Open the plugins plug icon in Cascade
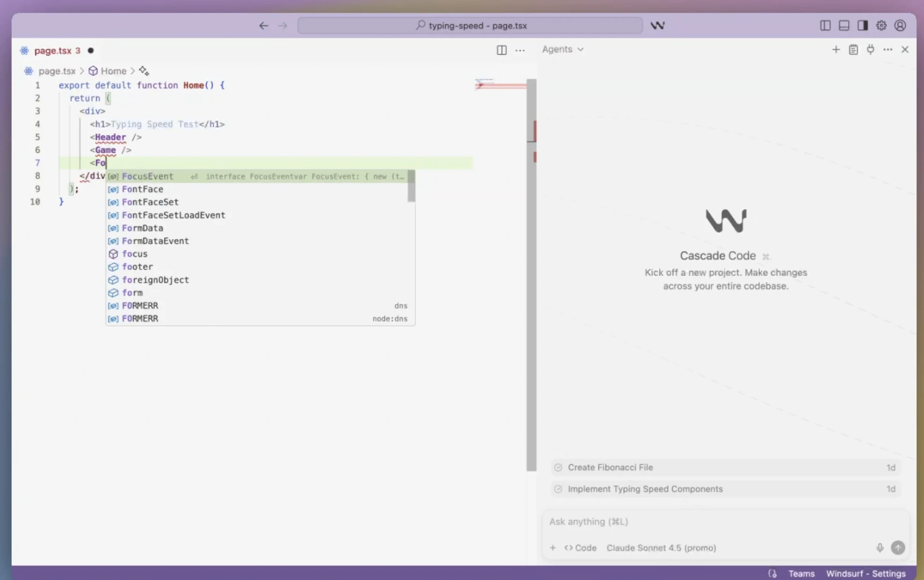The image size is (924, 580). point(871,49)
